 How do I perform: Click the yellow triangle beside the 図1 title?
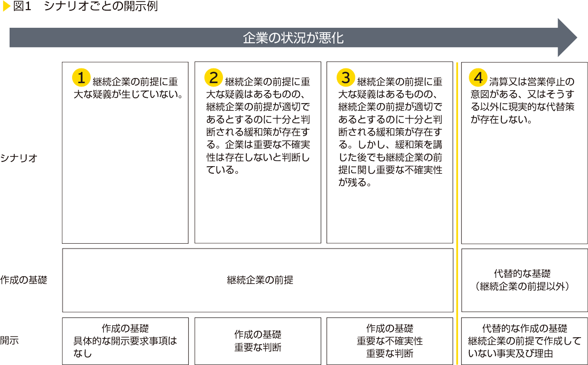6,7
